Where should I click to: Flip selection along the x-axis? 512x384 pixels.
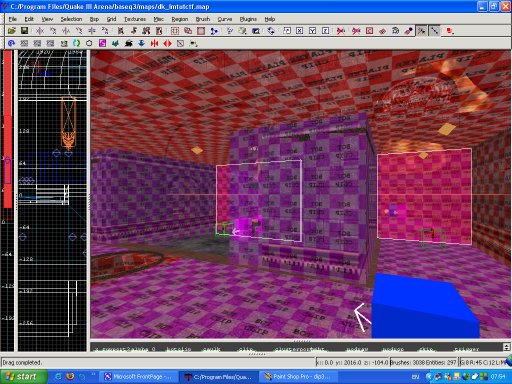click(x=40, y=31)
